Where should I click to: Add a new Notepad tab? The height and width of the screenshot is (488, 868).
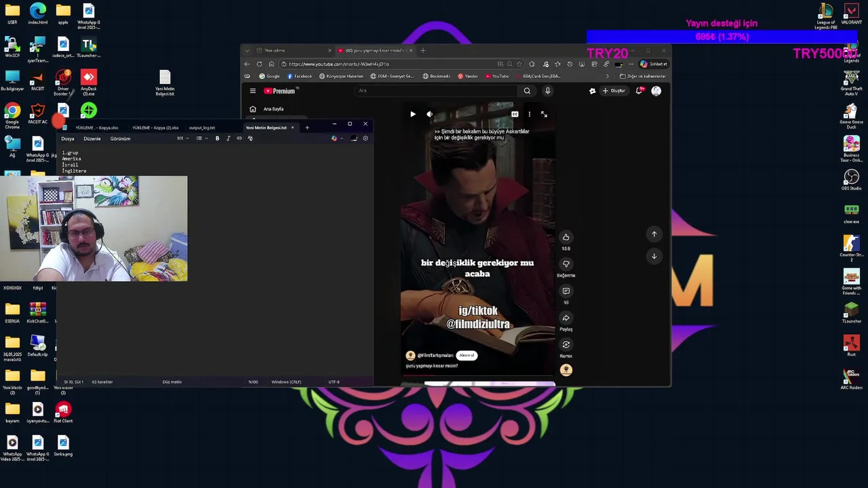[x=307, y=127]
